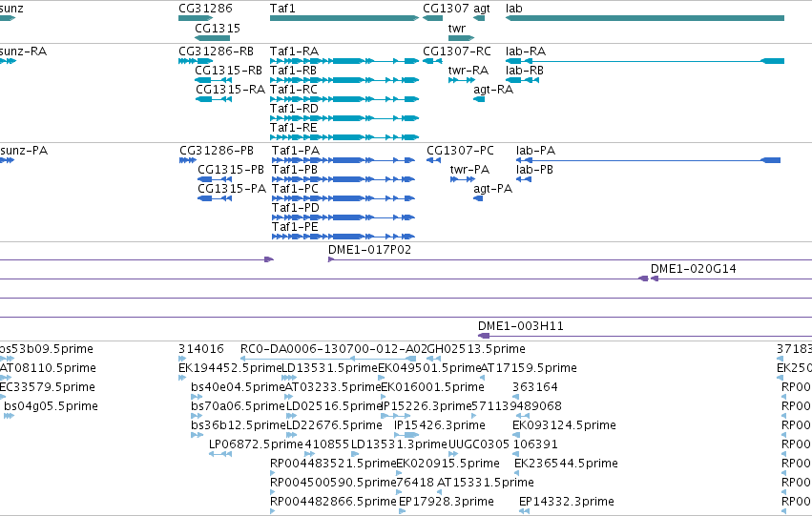Click the LD13531.5prime EST label
Image resolution: width=812 pixels, height=516 pixels.
pyautogui.click(x=330, y=368)
